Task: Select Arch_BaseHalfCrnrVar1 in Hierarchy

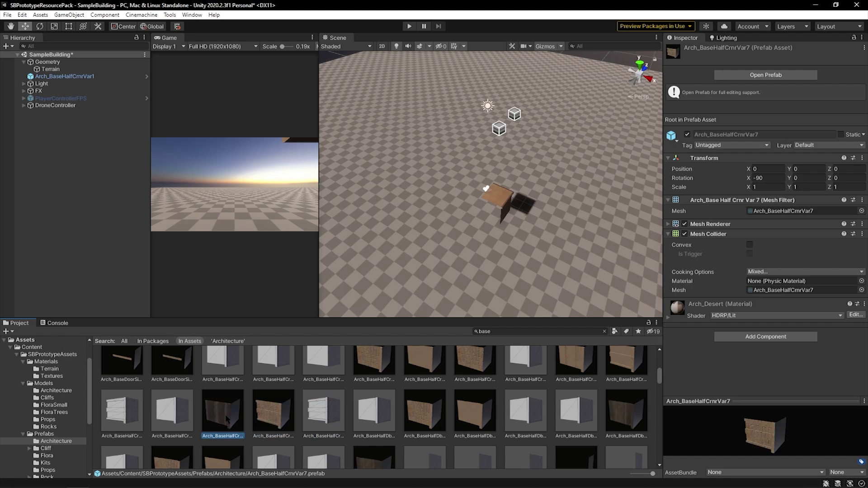Action: pyautogui.click(x=64, y=76)
